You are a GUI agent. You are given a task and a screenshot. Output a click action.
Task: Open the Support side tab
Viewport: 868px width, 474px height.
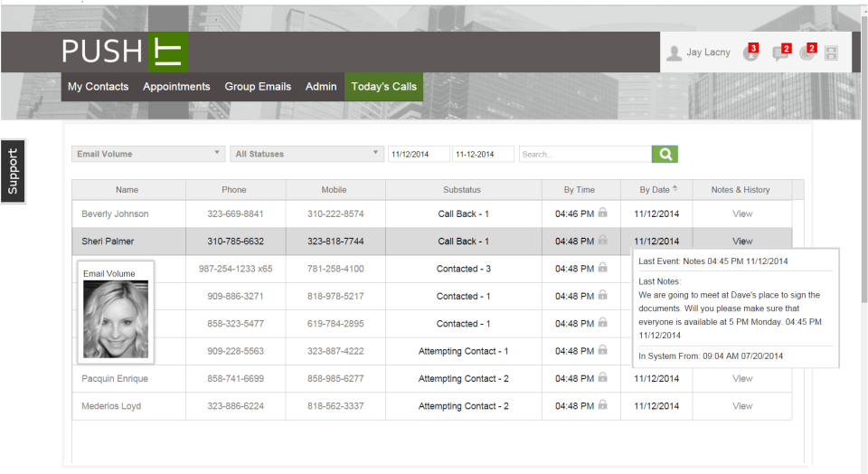(13, 171)
